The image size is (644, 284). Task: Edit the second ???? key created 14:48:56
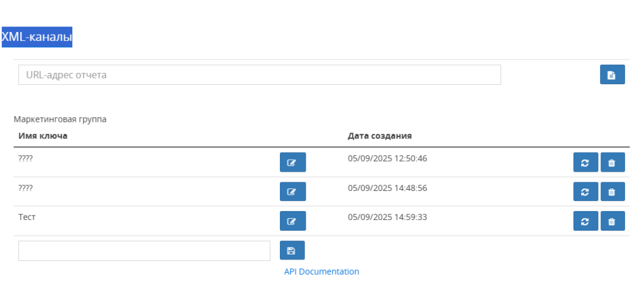point(293,191)
